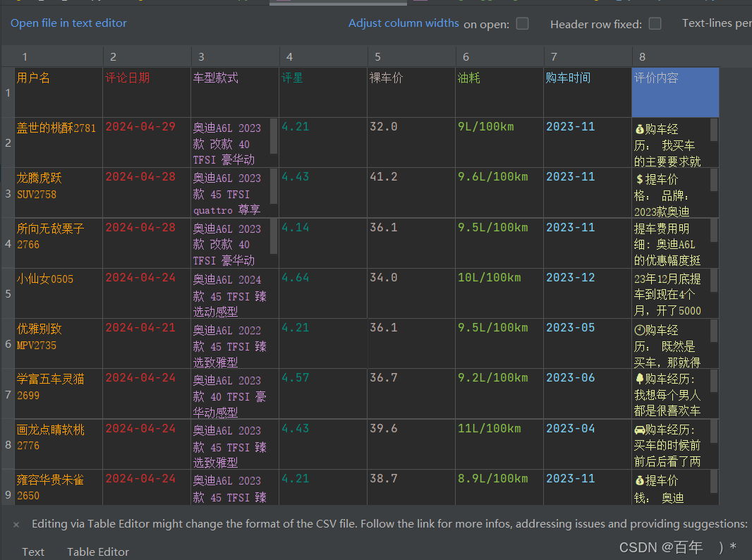
Task: Click fuel cell 11L/100km
Action: 499,444
